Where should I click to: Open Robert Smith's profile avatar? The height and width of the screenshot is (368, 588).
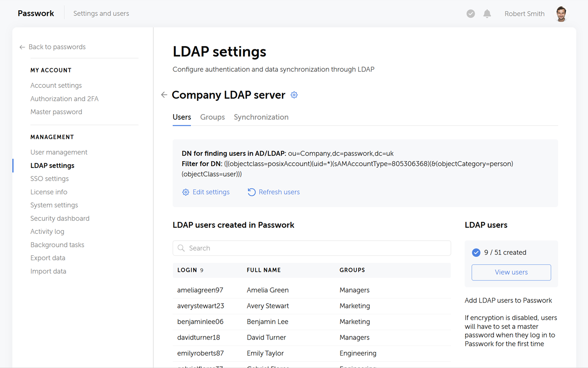[x=561, y=14]
